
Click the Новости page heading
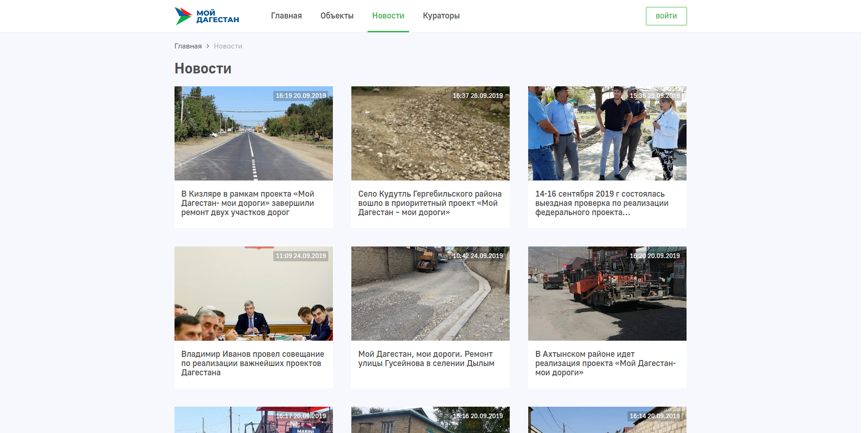point(203,68)
